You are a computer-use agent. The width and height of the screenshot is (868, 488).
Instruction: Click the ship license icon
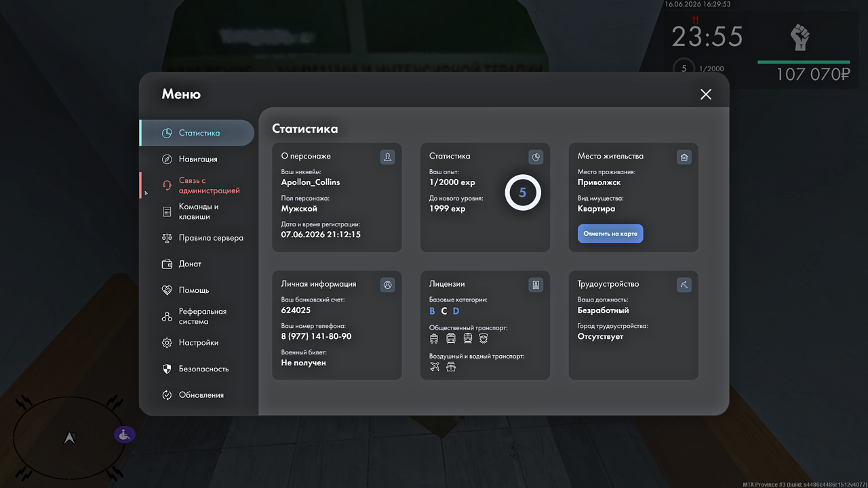tap(451, 367)
